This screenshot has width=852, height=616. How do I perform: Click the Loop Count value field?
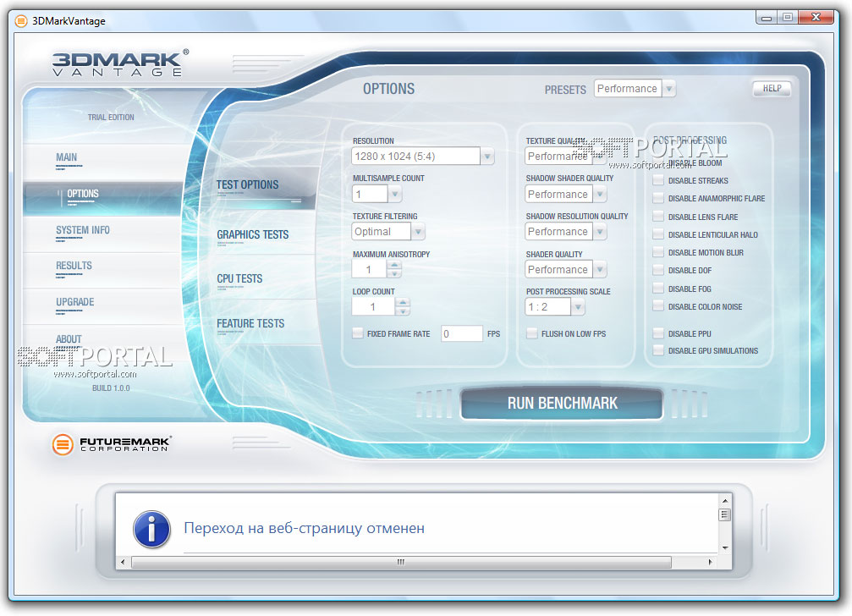373,307
